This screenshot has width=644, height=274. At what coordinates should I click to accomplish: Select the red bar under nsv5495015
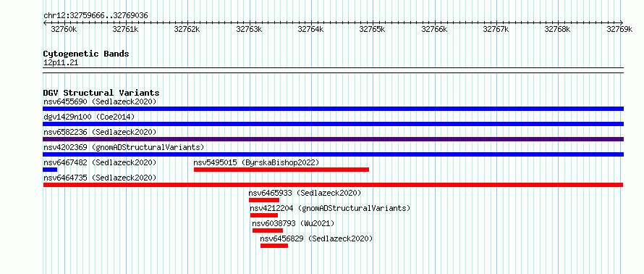pyautogui.click(x=281, y=170)
